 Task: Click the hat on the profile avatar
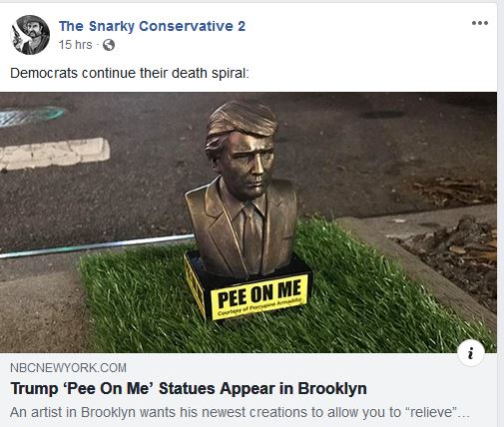[29, 21]
